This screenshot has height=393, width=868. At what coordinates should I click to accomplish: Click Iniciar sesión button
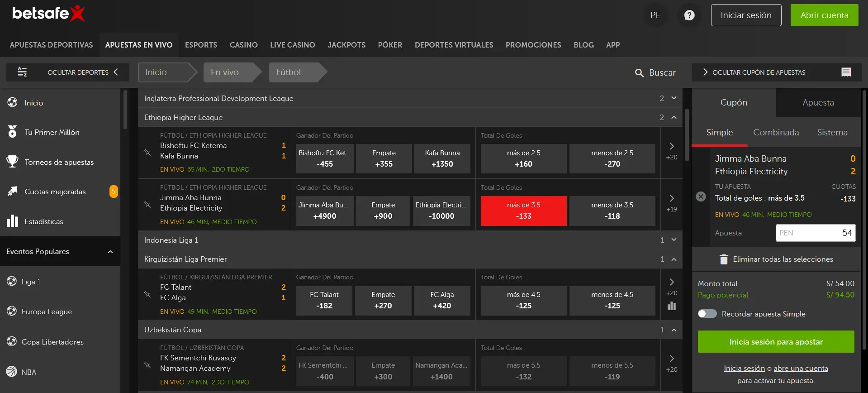[x=746, y=15]
